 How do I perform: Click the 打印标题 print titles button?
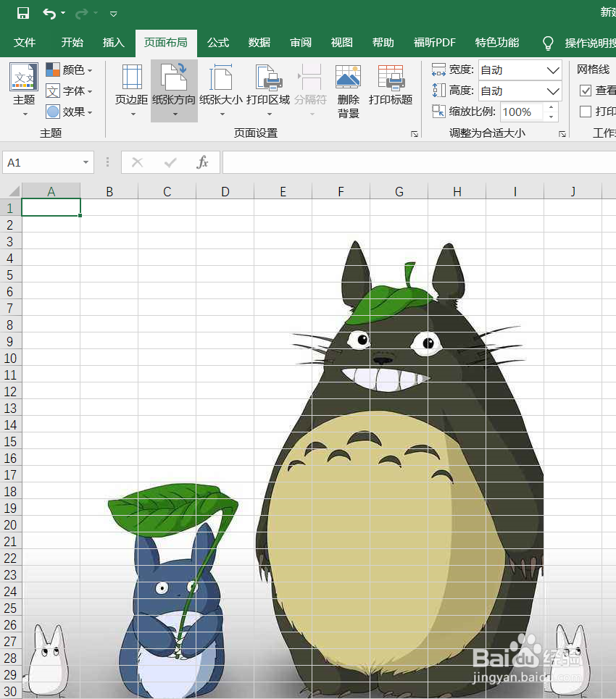pos(391,85)
